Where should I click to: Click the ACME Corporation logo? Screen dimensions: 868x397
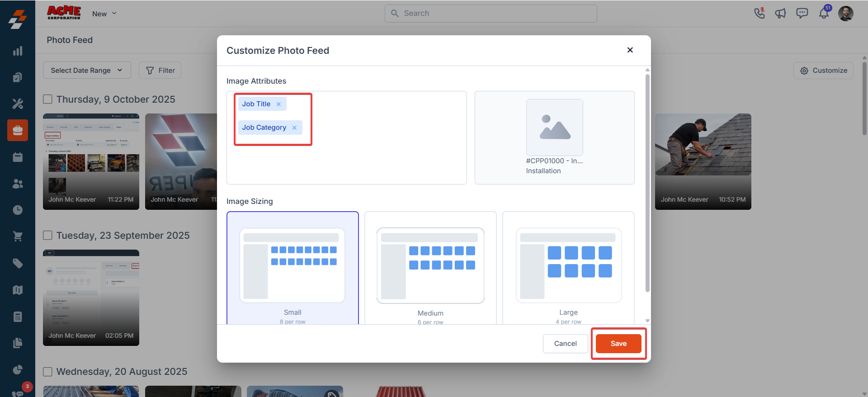pyautogui.click(x=64, y=13)
